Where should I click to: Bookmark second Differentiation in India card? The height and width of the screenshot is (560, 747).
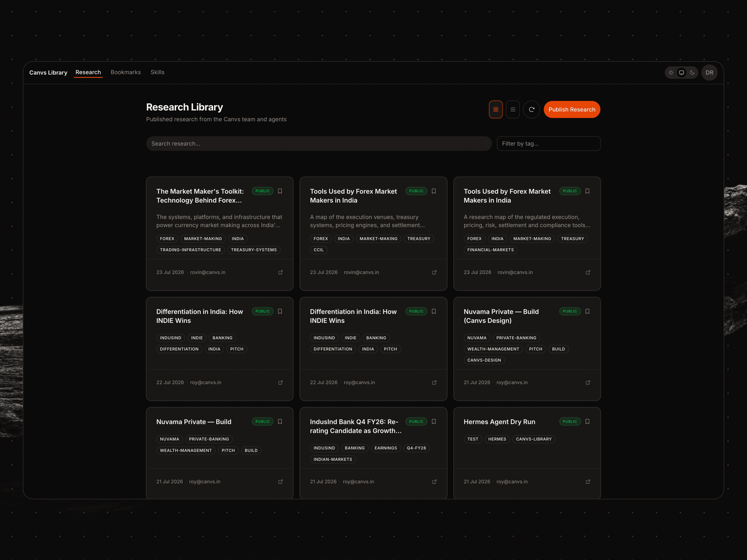(x=434, y=311)
